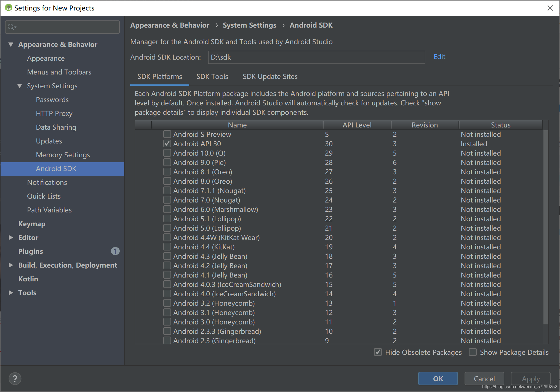
Task: Check the Android 4.4 (KitKat) checkbox
Action: (x=167, y=247)
